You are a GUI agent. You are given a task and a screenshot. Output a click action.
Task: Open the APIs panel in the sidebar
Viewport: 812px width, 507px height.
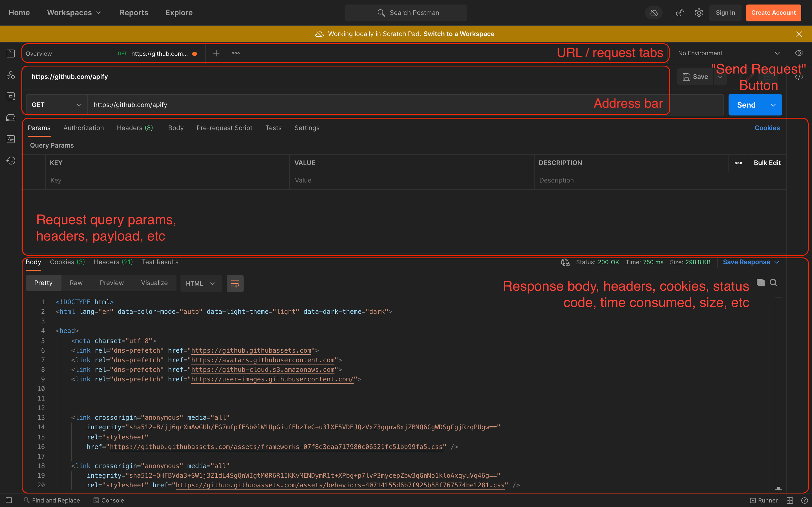pyautogui.click(x=10, y=75)
